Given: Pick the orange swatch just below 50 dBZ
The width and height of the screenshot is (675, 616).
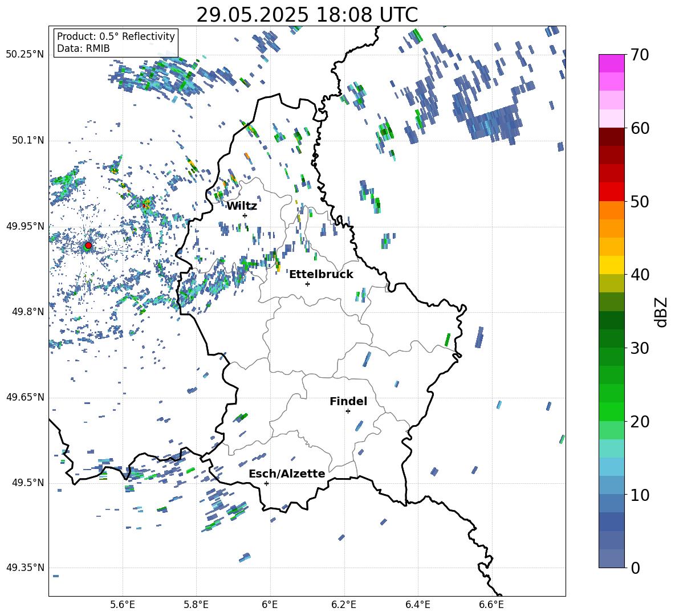Looking at the screenshot, I should point(612,210).
